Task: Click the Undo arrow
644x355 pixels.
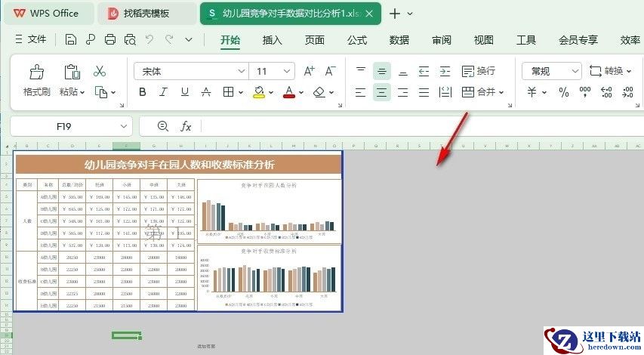Action: (x=149, y=39)
